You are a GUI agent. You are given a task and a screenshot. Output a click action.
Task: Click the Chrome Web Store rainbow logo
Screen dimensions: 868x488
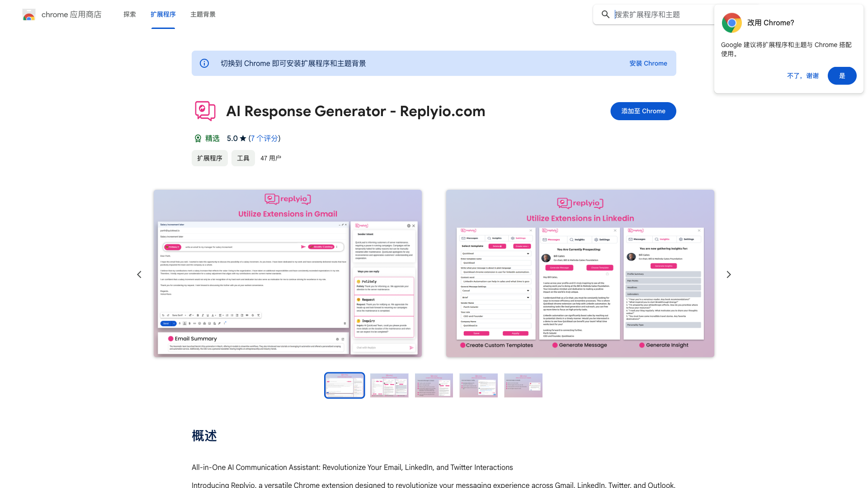pos(29,14)
